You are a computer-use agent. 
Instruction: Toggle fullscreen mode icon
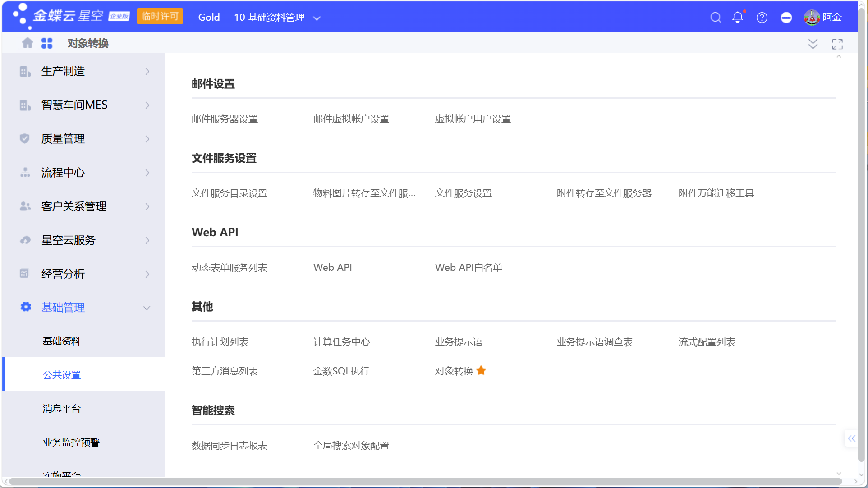point(837,44)
